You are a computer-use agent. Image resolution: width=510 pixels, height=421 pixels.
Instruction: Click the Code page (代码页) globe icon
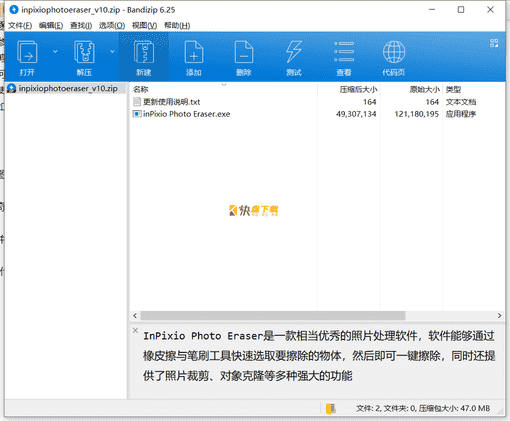tap(394, 52)
